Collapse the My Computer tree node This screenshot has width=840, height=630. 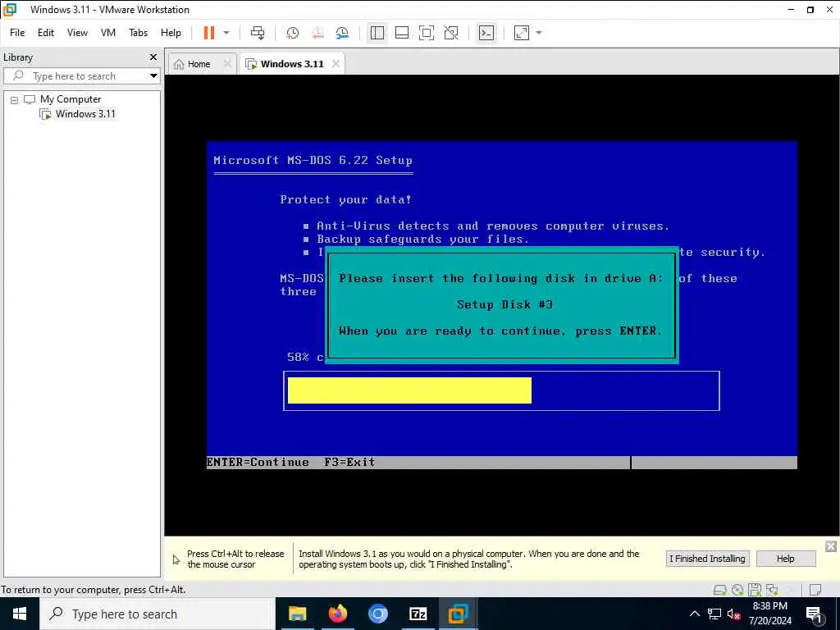point(15,99)
